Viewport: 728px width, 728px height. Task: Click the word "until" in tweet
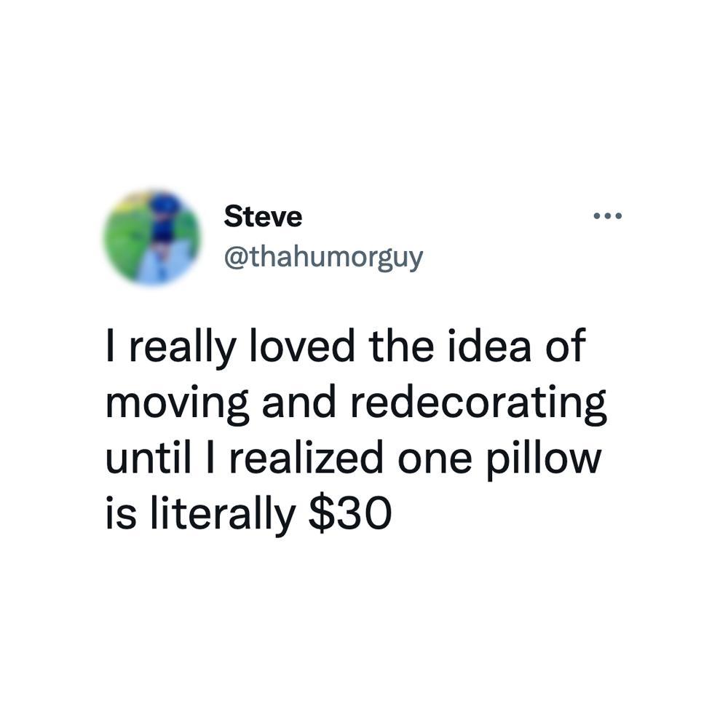149,459
